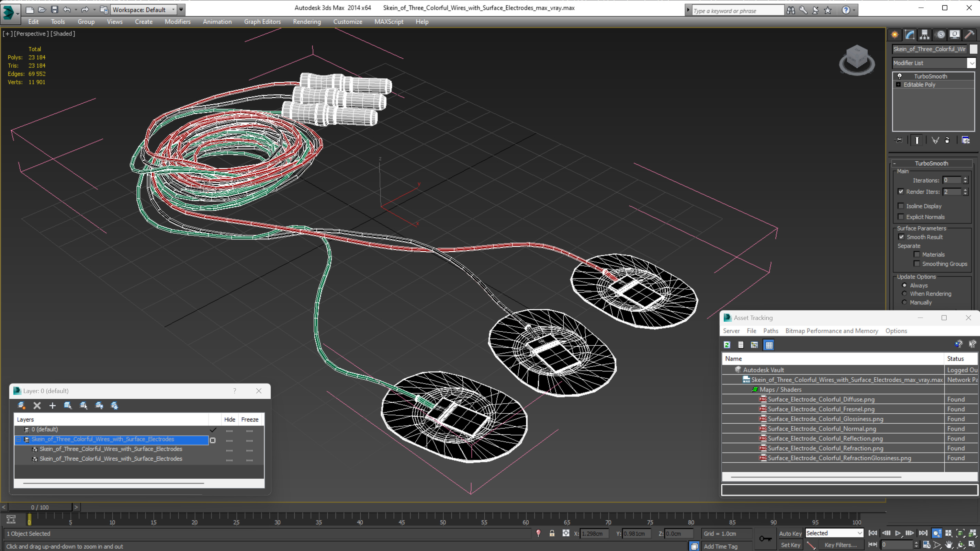The height and width of the screenshot is (551, 980).
Task: Click the Help question mark icon in title bar
Action: [x=845, y=10]
